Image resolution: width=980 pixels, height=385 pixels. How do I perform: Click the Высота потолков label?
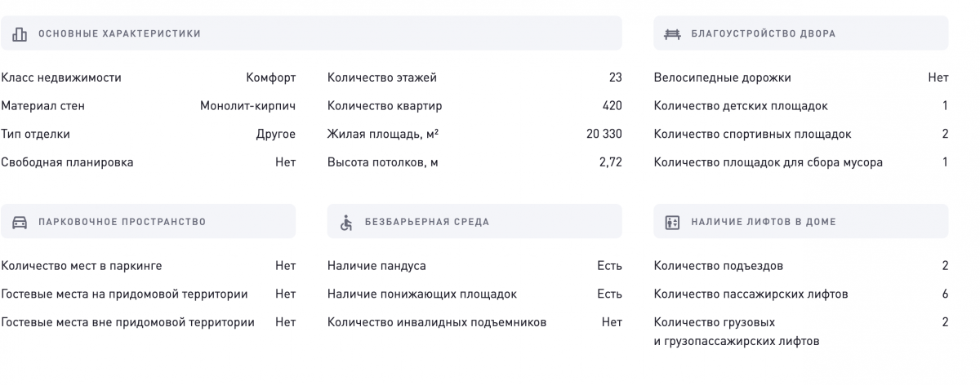click(x=383, y=162)
